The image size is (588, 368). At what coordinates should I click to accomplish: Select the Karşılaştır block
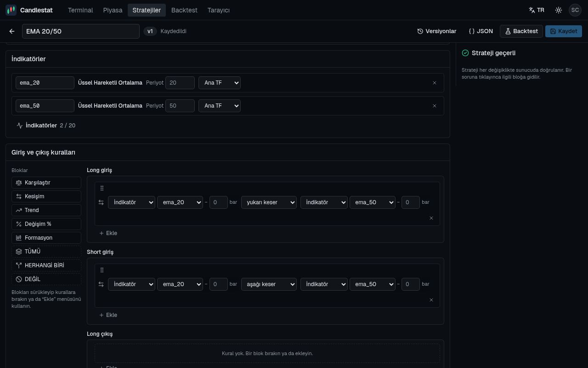click(x=46, y=183)
